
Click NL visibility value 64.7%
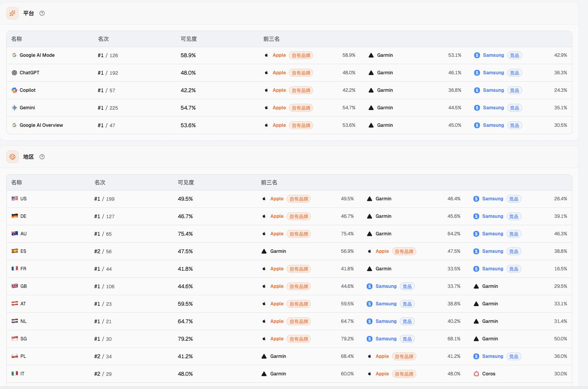(x=185, y=321)
